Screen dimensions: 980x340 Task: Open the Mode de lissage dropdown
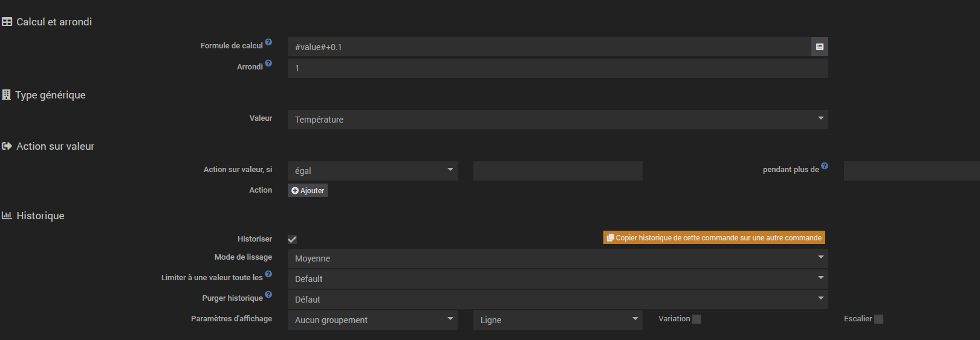coord(557,258)
